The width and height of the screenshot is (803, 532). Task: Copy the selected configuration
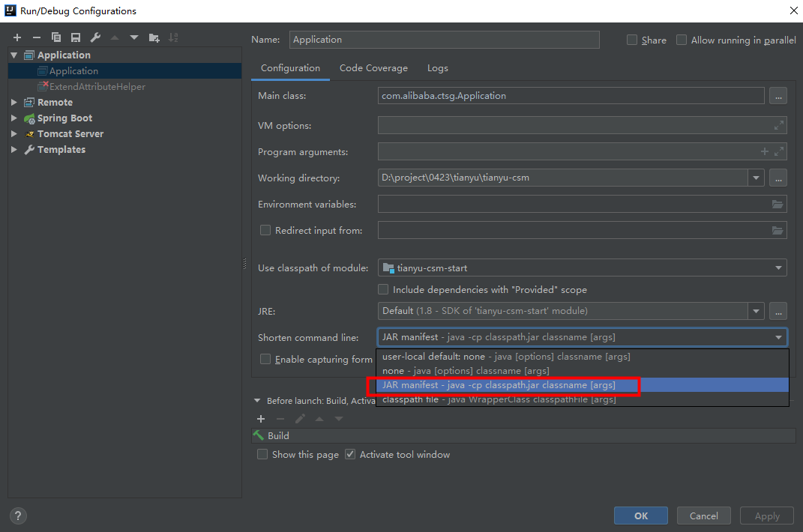pos(55,37)
